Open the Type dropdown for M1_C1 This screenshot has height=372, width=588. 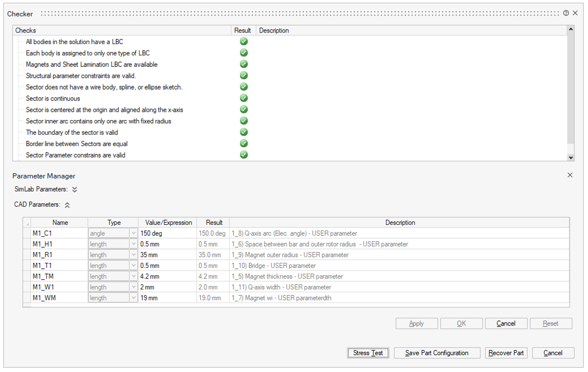click(134, 234)
